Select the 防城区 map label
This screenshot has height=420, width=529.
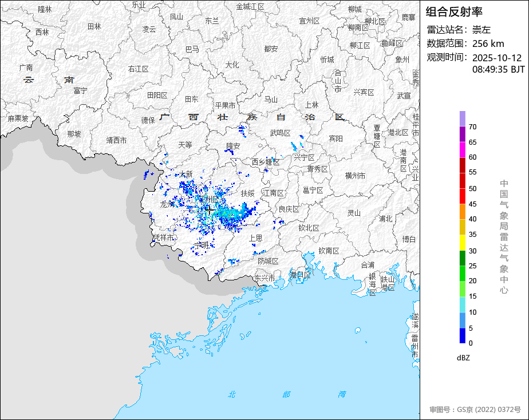pos(267,261)
